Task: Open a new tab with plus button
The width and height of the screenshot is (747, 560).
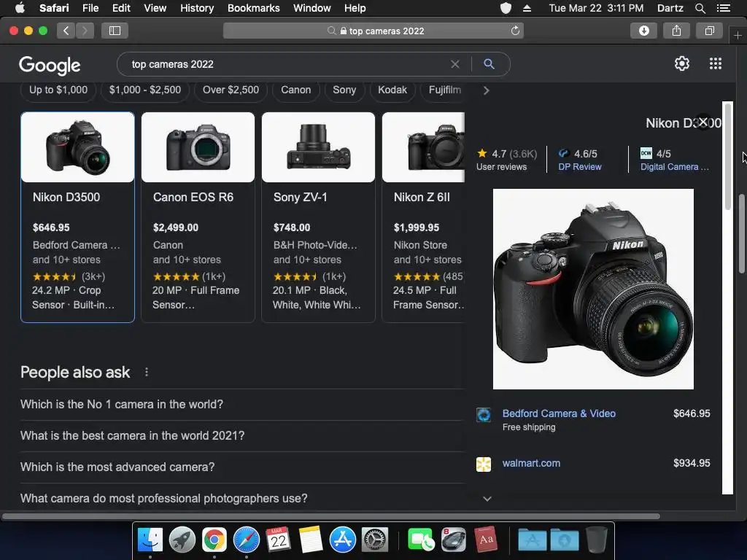Action: [x=738, y=36]
